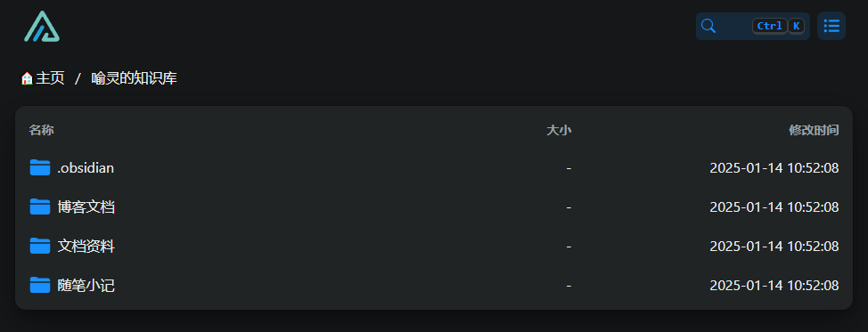This screenshot has width=868, height=332.
Task: Open the 文档资料 folder name
Action: click(86, 247)
